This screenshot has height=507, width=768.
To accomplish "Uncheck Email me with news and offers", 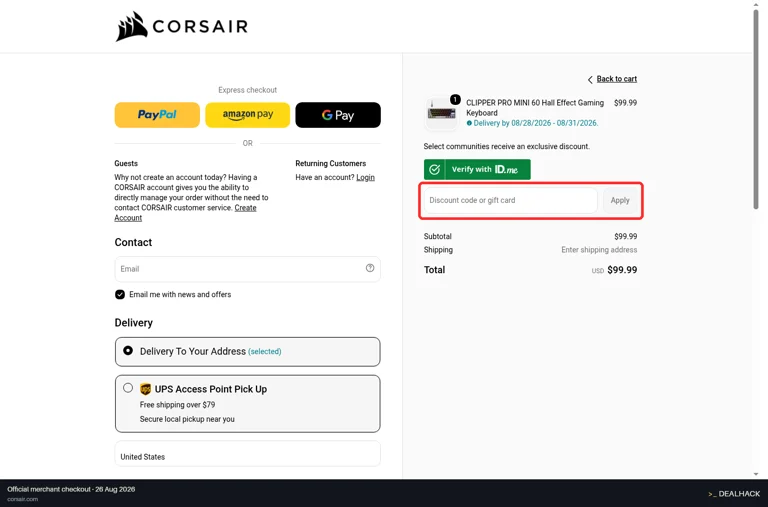I will 120,294.
